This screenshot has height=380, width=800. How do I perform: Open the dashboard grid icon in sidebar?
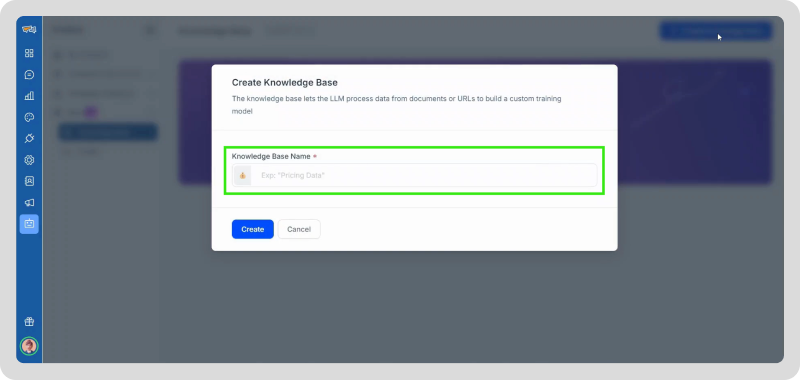(x=29, y=53)
